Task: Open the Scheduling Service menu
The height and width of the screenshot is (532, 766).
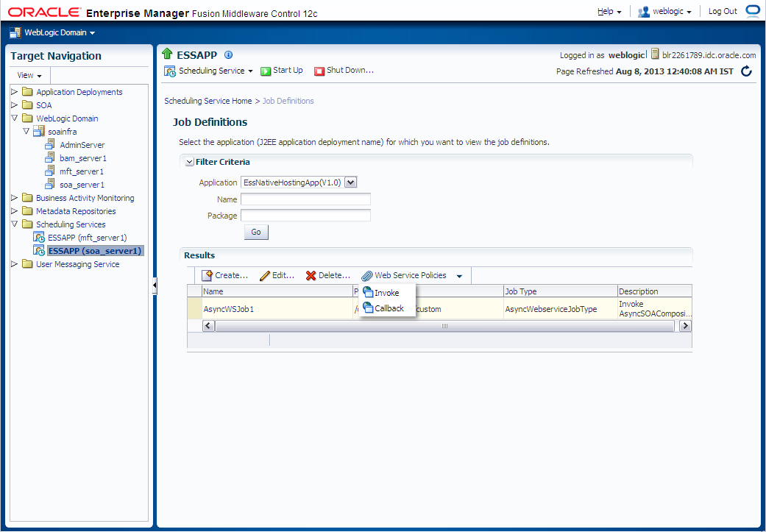Action: 208,71
